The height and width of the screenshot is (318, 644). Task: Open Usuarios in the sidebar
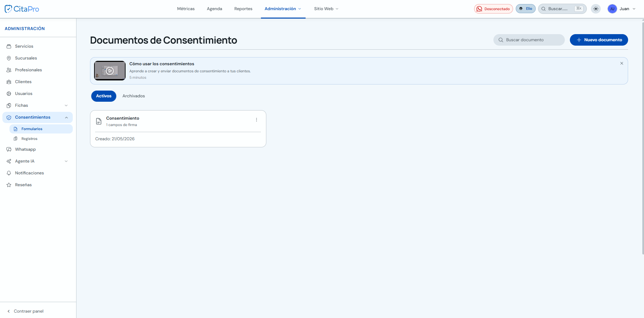click(38, 94)
